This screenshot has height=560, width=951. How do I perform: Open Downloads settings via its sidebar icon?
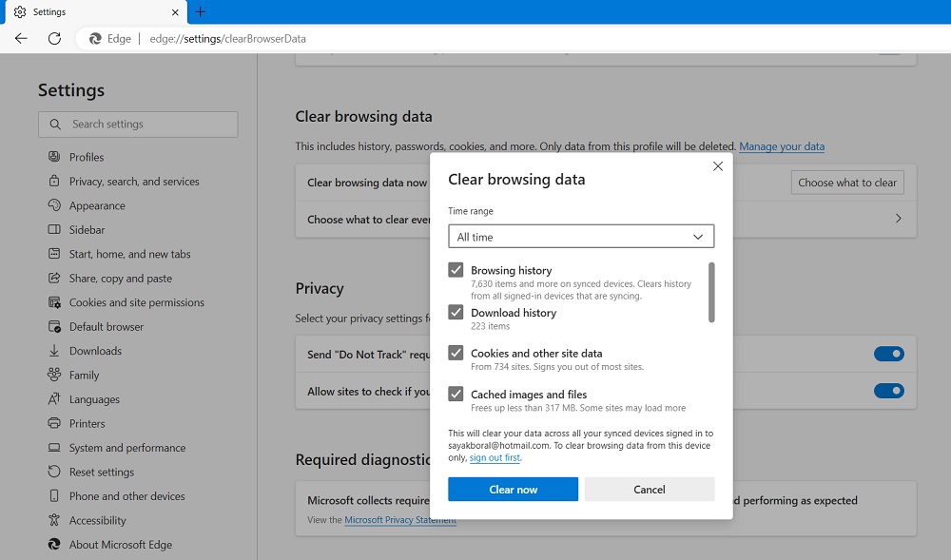pyautogui.click(x=55, y=351)
